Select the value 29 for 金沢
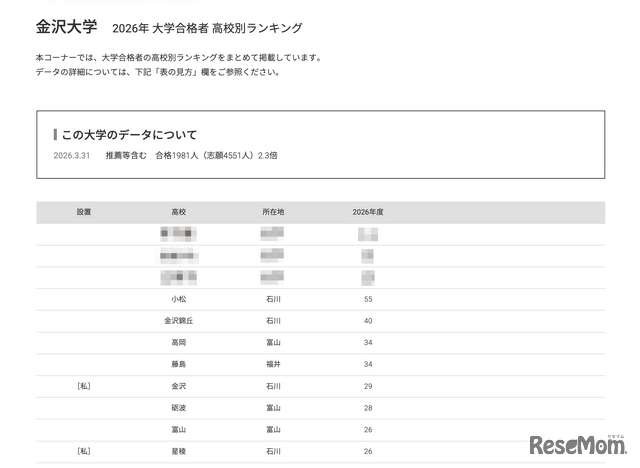 [368, 386]
